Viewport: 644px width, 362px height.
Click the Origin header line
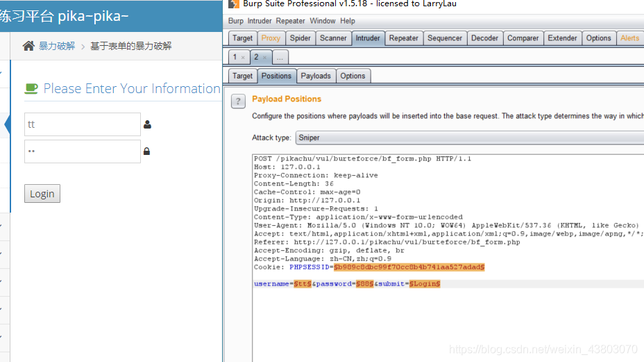tap(307, 200)
